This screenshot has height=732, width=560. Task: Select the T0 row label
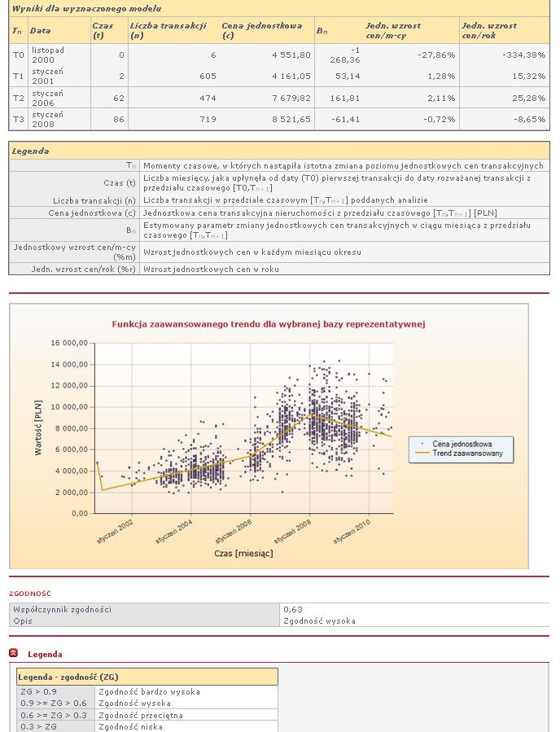tap(18, 55)
